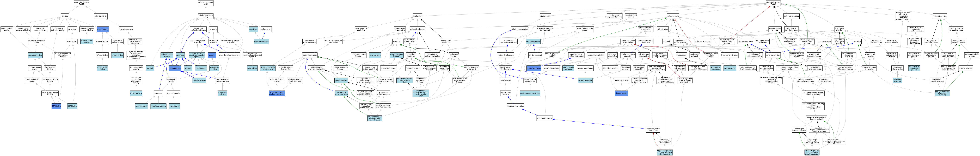Click 'positive regulation of receptor recycling' node
Screen dimensions: 980x156
942,93
